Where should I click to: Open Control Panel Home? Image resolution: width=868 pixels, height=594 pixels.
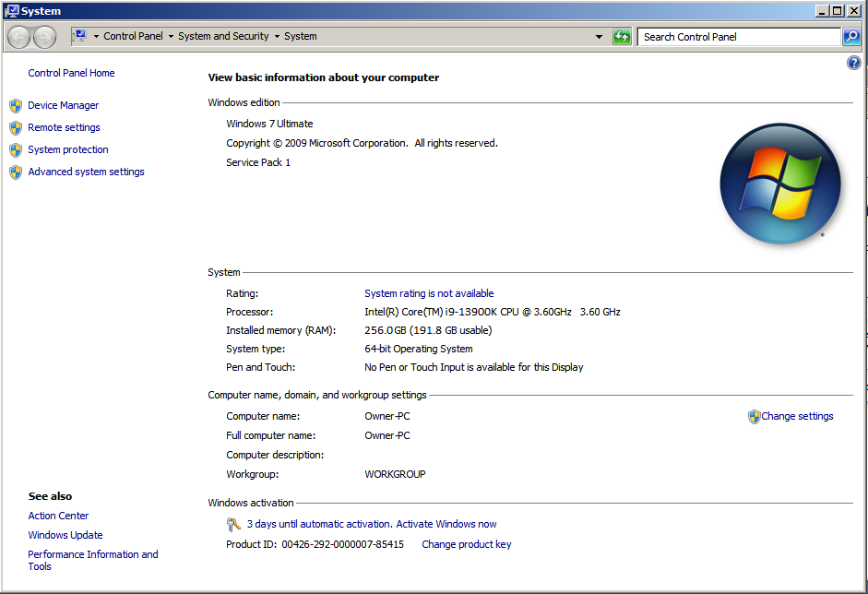(x=71, y=73)
